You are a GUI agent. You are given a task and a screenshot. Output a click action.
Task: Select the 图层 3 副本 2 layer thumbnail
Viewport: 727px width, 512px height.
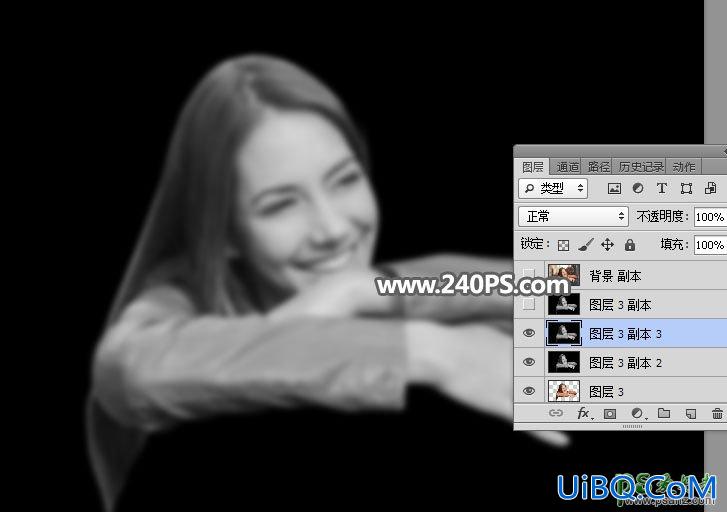coord(564,362)
